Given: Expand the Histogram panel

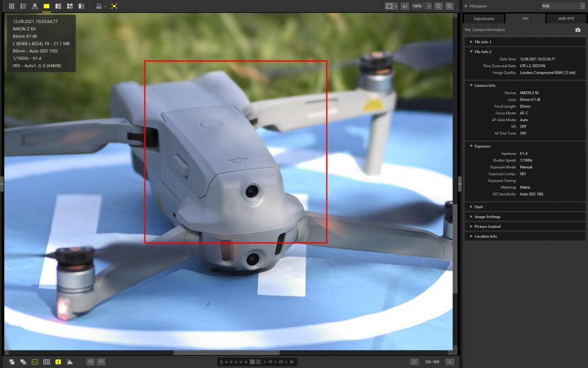Looking at the screenshot, I should pos(466,6).
